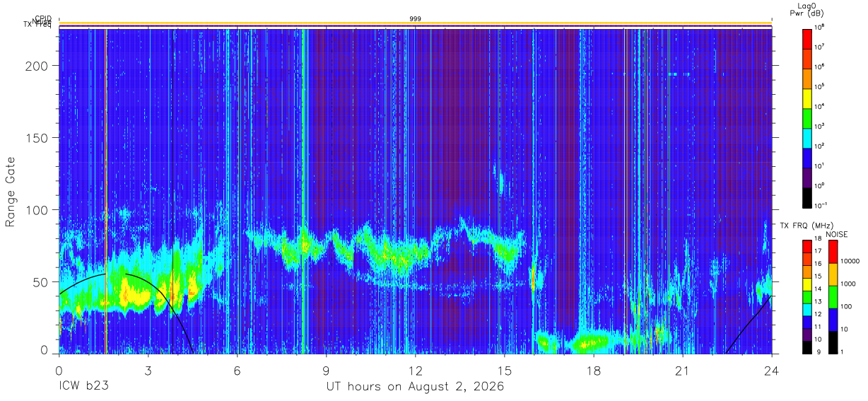The image size is (868, 401).
Task: Click the yellow CPID bar above the plot
Action: (415, 23)
